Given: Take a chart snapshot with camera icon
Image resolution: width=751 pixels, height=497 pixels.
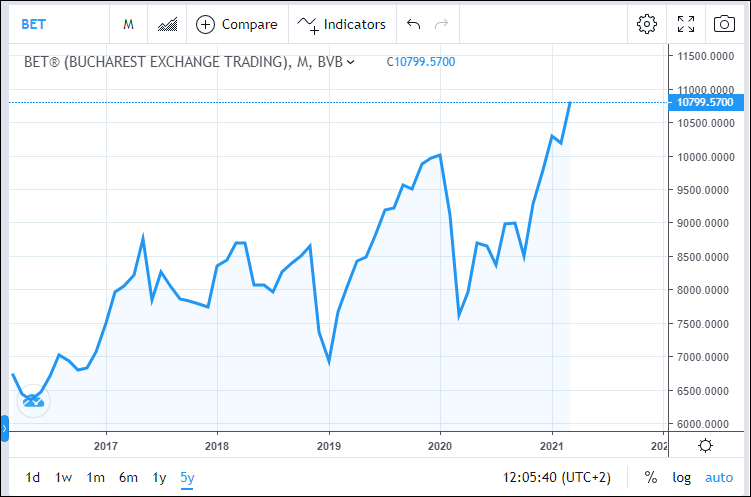Looking at the screenshot, I should (724, 24).
